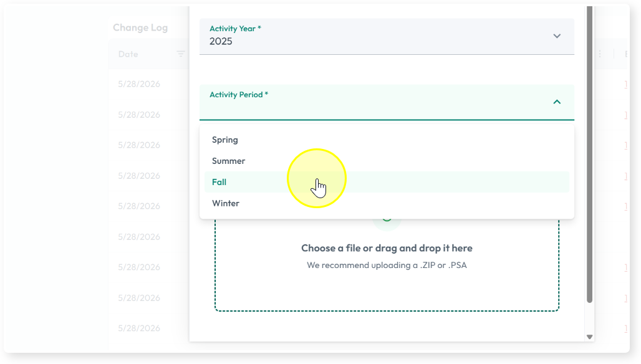Open the Date column filter icon
This screenshot has width=641, height=364.
coord(181,54)
